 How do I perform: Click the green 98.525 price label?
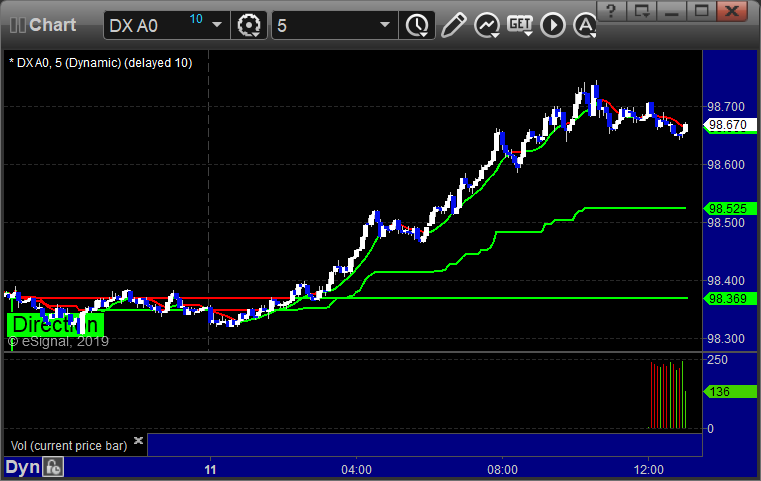[726, 208]
